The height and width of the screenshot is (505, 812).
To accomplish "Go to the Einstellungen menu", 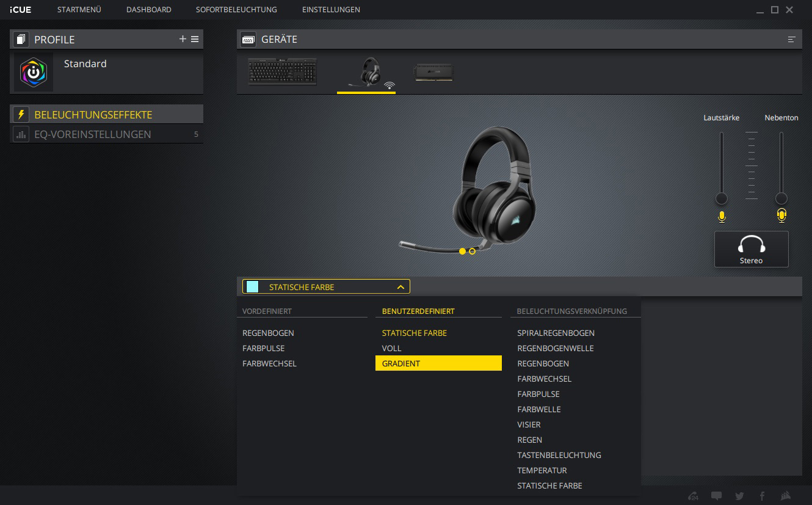I will pyautogui.click(x=330, y=10).
